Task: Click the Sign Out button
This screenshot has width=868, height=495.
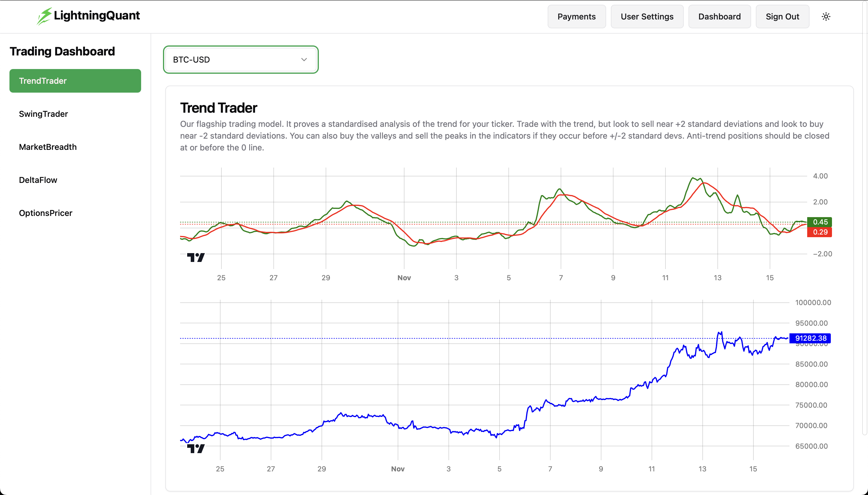Action: pos(782,17)
